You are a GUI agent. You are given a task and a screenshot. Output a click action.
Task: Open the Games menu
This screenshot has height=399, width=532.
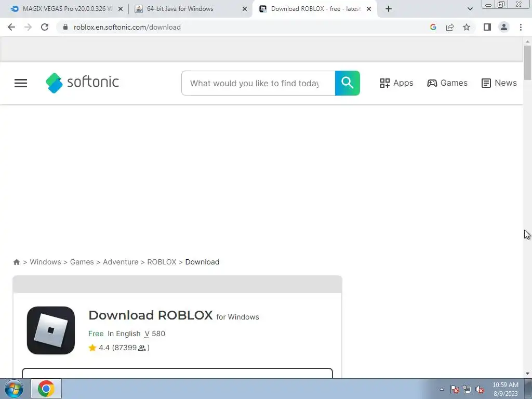(447, 83)
